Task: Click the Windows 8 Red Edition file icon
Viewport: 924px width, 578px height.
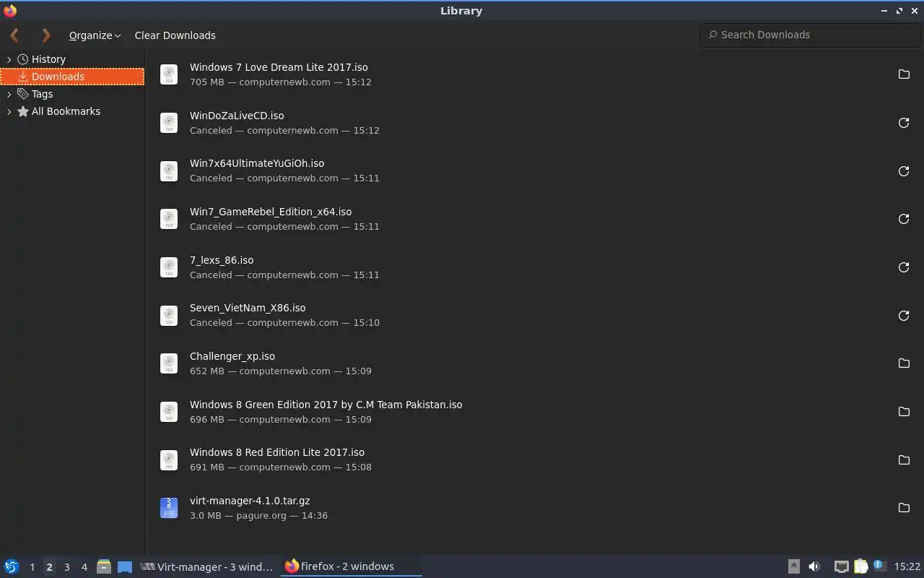Action: coord(169,460)
